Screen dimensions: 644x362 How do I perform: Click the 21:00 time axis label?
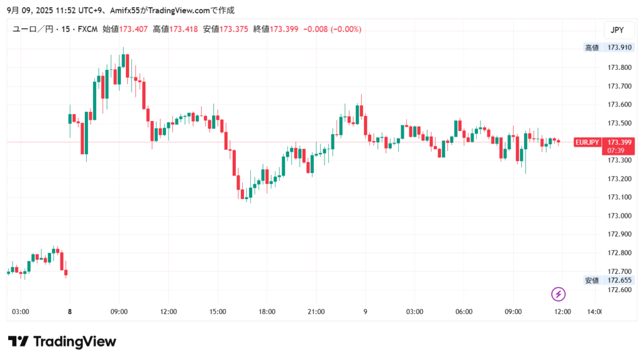pyautogui.click(x=316, y=312)
